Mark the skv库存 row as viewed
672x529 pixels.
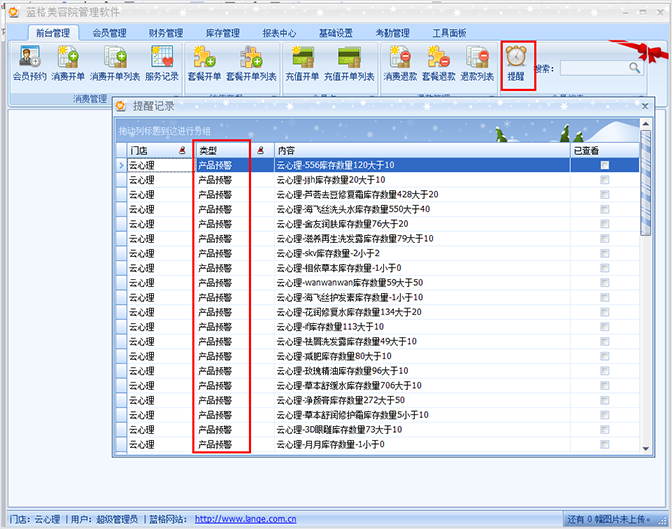(604, 254)
